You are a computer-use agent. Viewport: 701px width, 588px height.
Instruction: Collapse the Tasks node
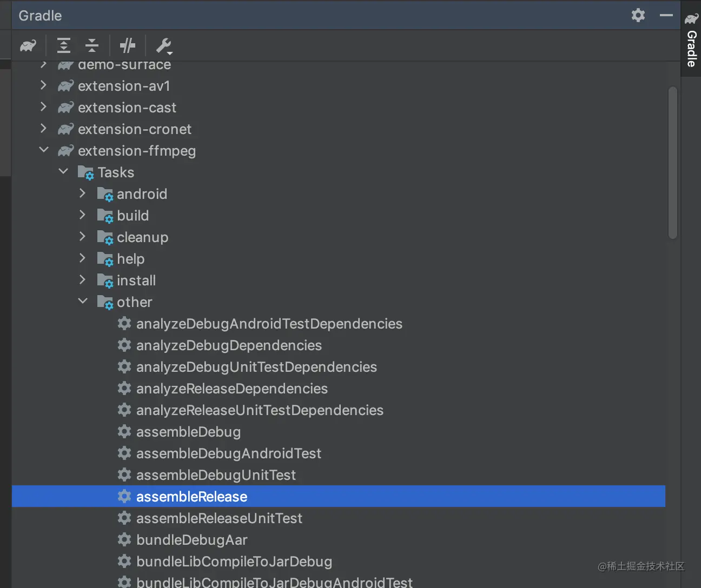[63, 171]
